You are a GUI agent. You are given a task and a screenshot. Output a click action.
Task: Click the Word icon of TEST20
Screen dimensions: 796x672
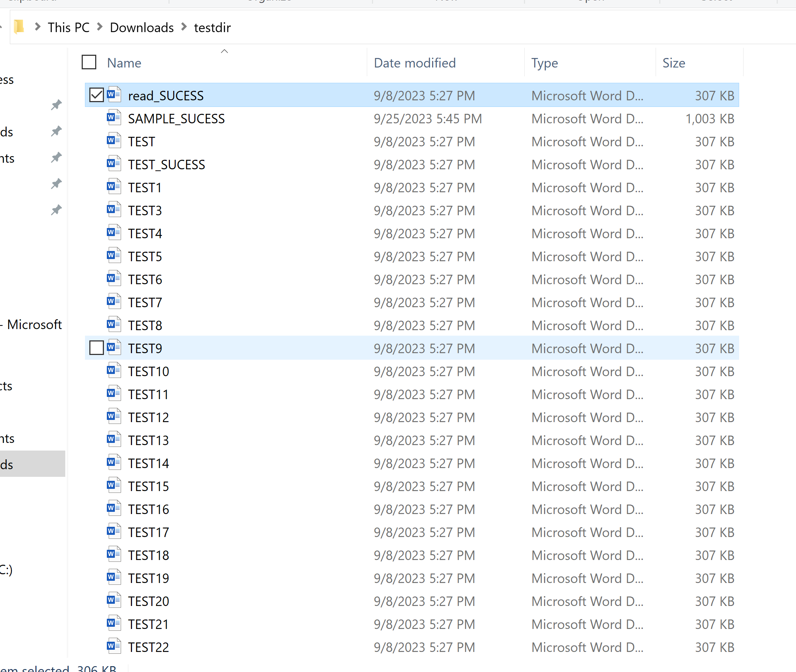(114, 600)
